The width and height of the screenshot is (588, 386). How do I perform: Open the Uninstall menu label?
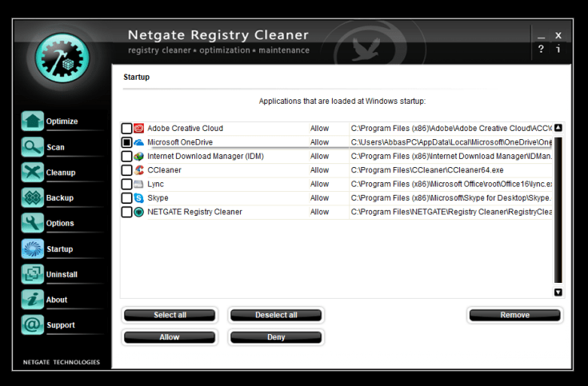pos(62,274)
